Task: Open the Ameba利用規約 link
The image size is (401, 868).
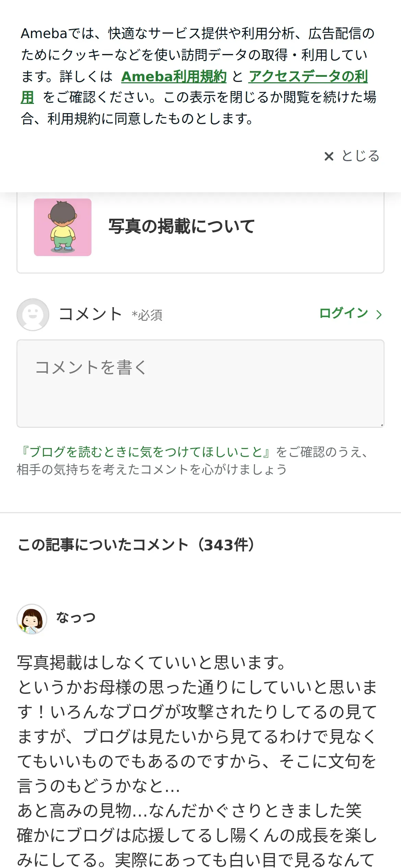Action: click(x=174, y=76)
